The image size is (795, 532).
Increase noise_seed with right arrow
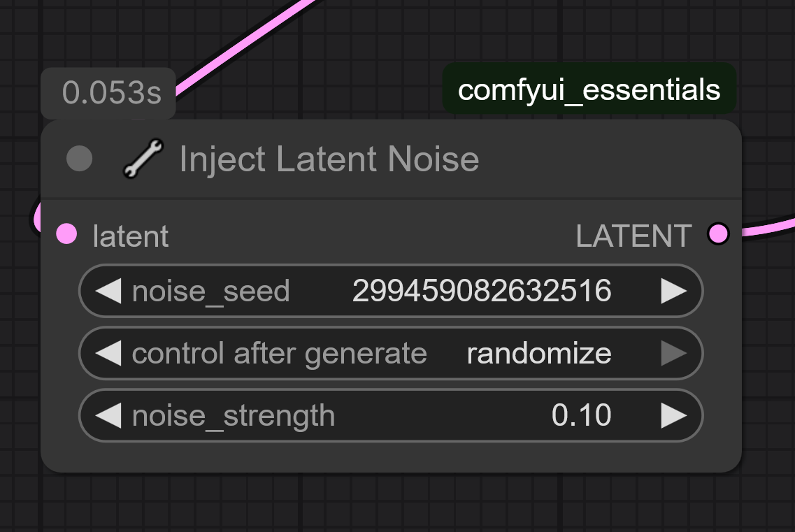[x=673, y=291]
